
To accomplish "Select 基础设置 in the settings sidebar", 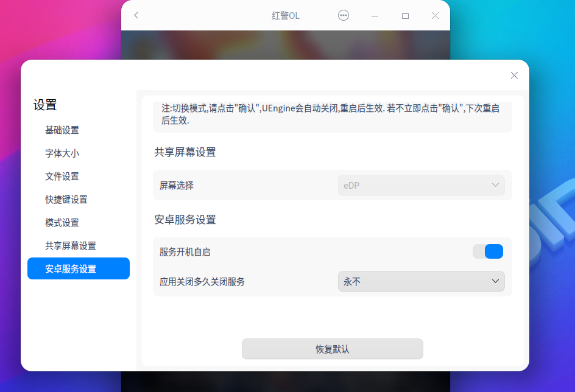I will click(x=62, y=130).
